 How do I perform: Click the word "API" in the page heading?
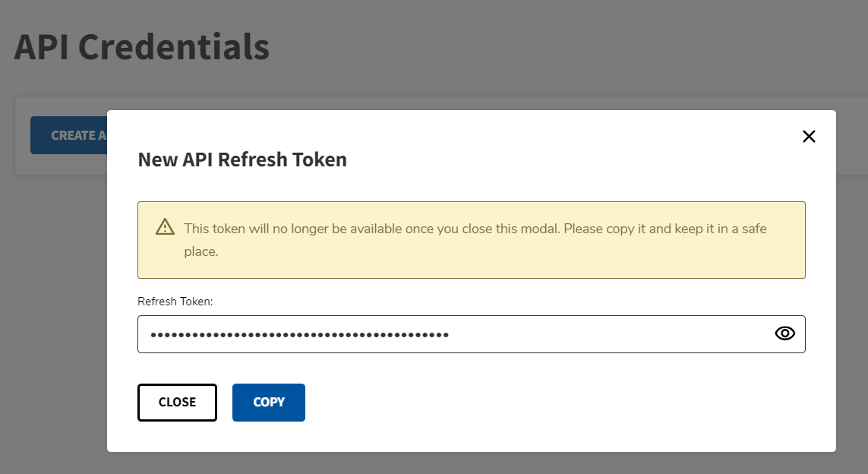pyautogui.click(x=43, y=47)
